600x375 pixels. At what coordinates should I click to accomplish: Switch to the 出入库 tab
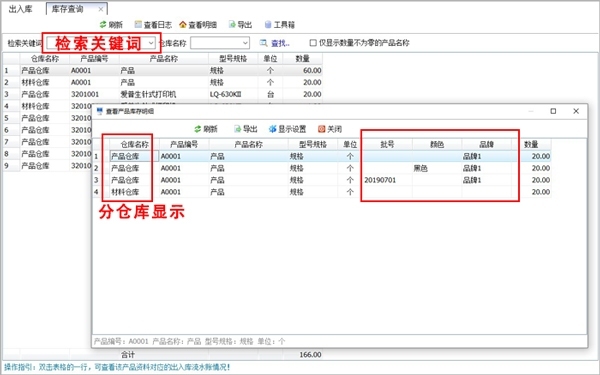[21, 9]
